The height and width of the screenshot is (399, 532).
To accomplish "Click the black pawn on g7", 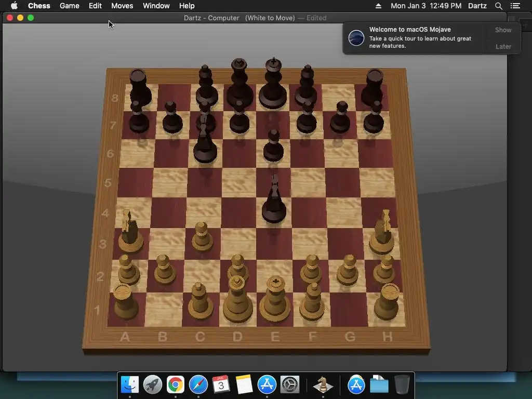I will pyautogui.click(x=340, y=118).
